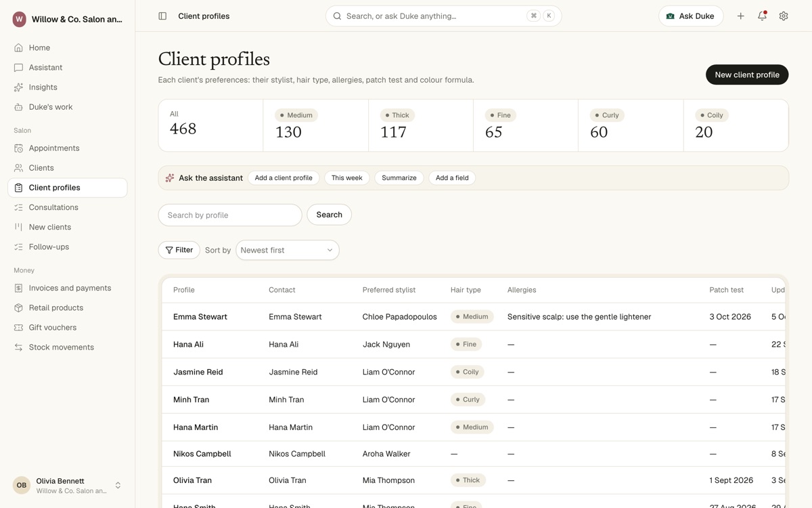Click the Sensitive scalp allergy note
Image resolution: width=812 pixels, height=508 pixels.
tap(579, 317)
